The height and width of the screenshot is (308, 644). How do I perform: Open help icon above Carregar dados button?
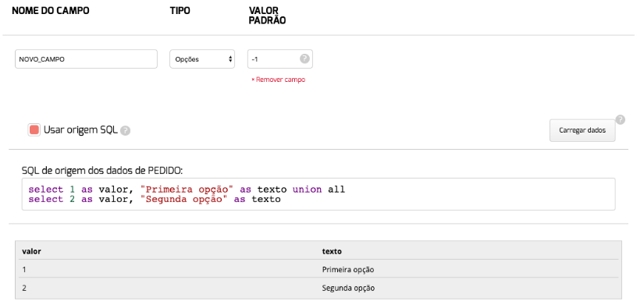[x=620, y=120]
